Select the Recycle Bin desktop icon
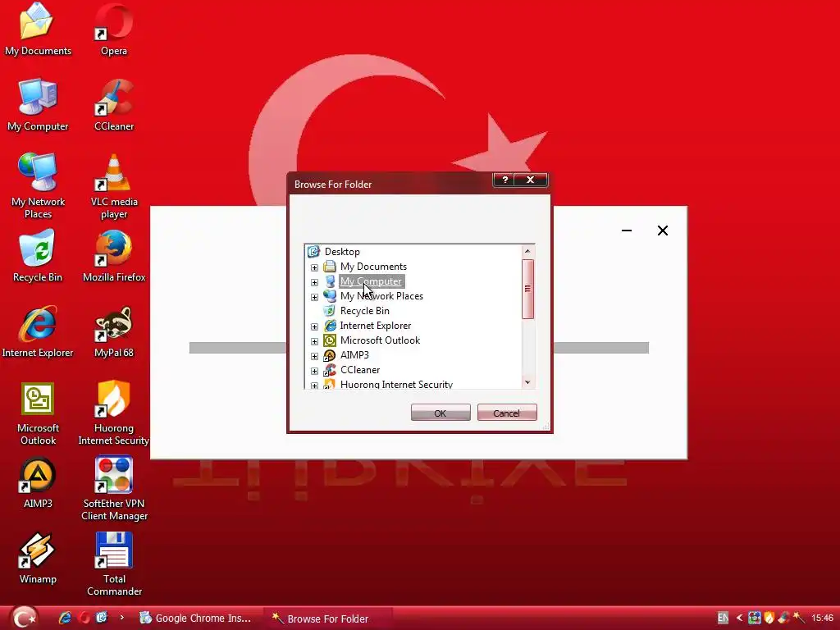Image resolution: width=840 pixels, height=630 pixels. coord(38,256)
